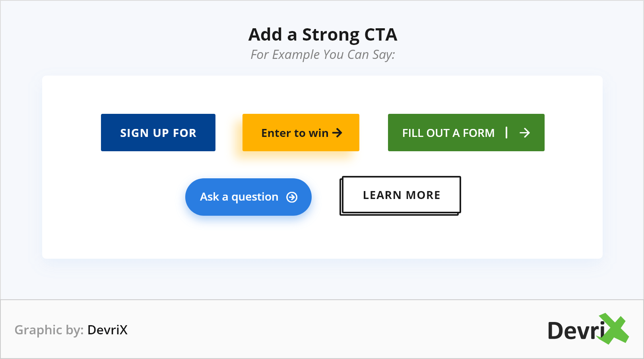
Task: Open the LEARN MORE outlined button
Action: click(401, 195)
